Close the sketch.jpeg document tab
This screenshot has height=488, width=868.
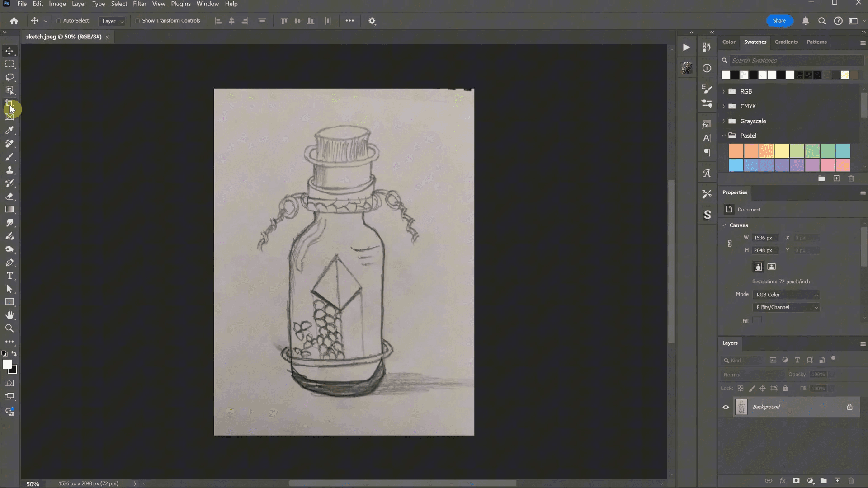[107, 37]
